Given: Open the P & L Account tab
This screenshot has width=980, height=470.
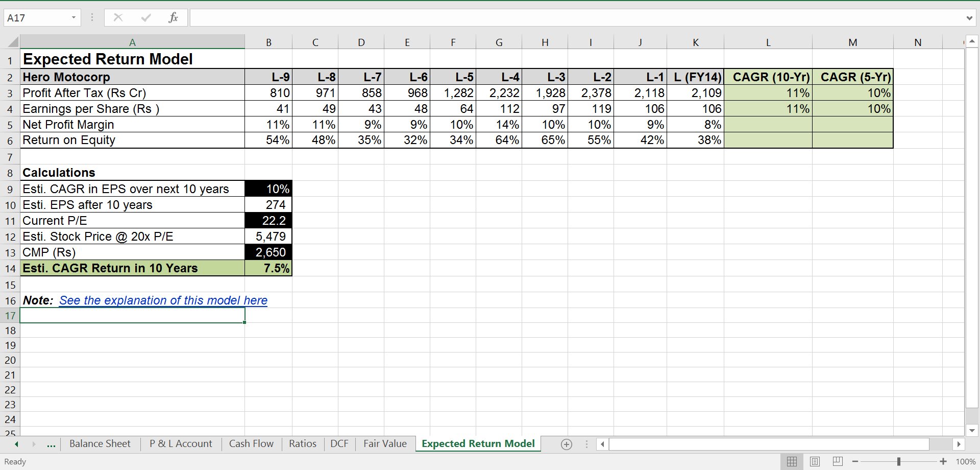Looking at the screenshot, I should (x=181, y=443).
